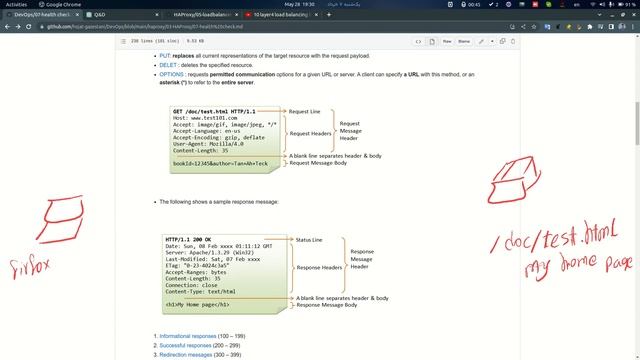Screen dimensions: 640x360
Task: Delete this file with the trash icon
Action: (513, 41)
